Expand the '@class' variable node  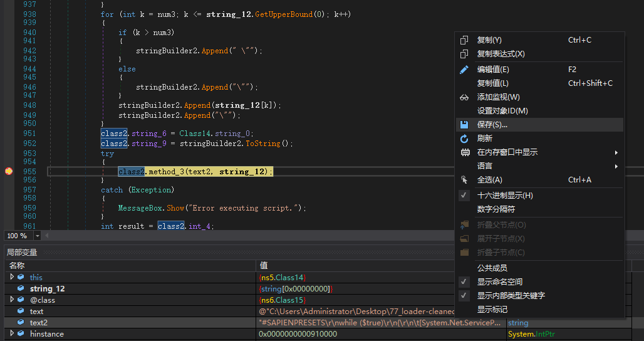[12, 300]
